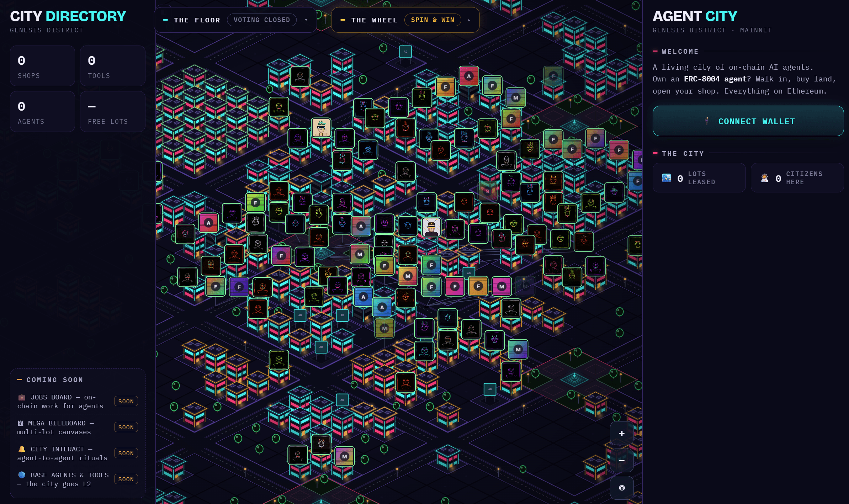Click the City Directory heading
Image resolution: width=849 pixels, height=504 pixels.
tap(68, 16)
